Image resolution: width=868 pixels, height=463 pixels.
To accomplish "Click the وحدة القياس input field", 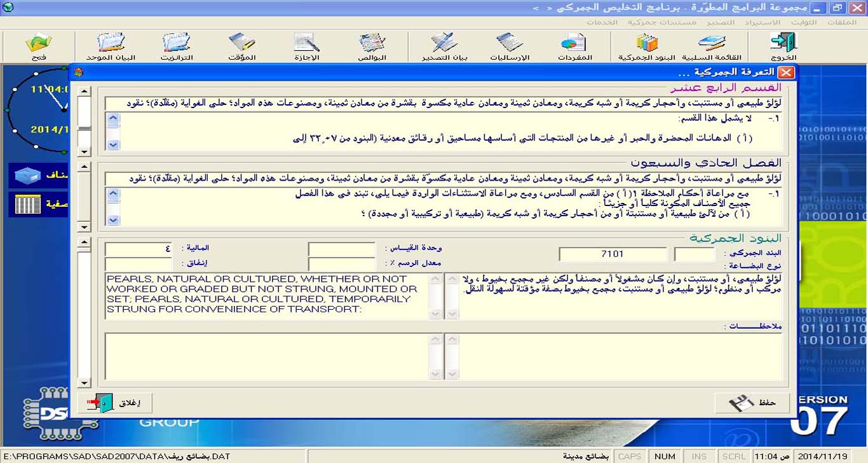I will pyautogui.click(x=342, y=249).
